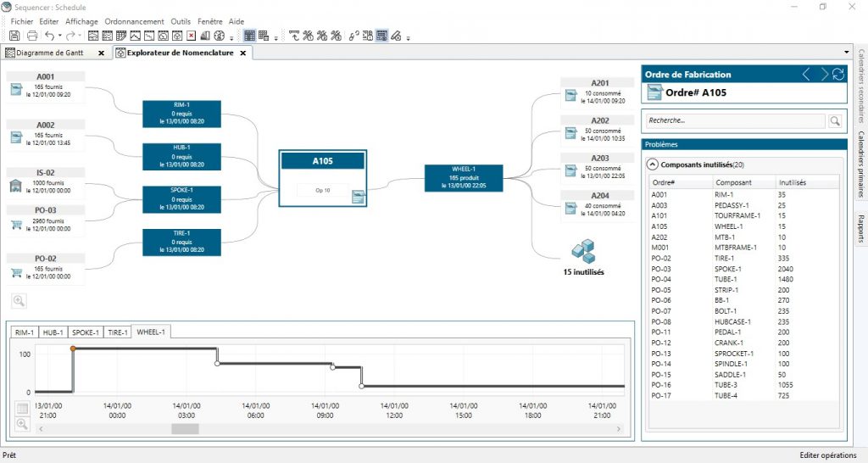Go to next order with right chevron
Image resolution: width=868 pixels, height=463 pixels.
click(824, 75)
